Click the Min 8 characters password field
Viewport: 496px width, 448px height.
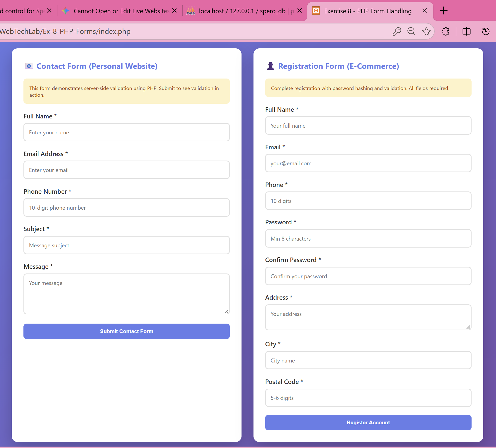pyautogui.click(x=368, y=239)
